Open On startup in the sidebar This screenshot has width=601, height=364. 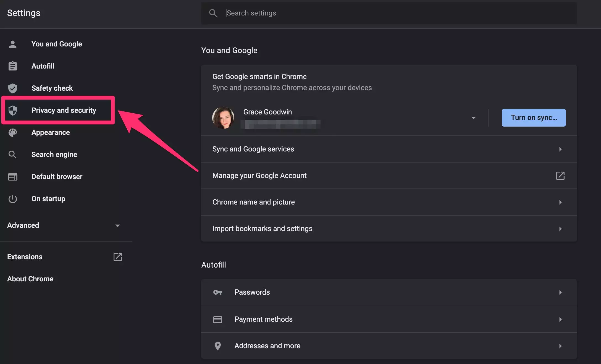tap(48, 199)
